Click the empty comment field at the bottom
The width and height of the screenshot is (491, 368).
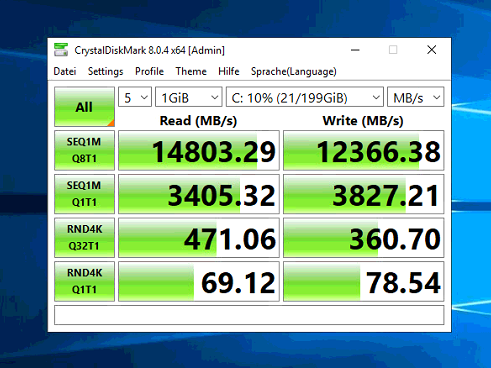pos(249,315)
